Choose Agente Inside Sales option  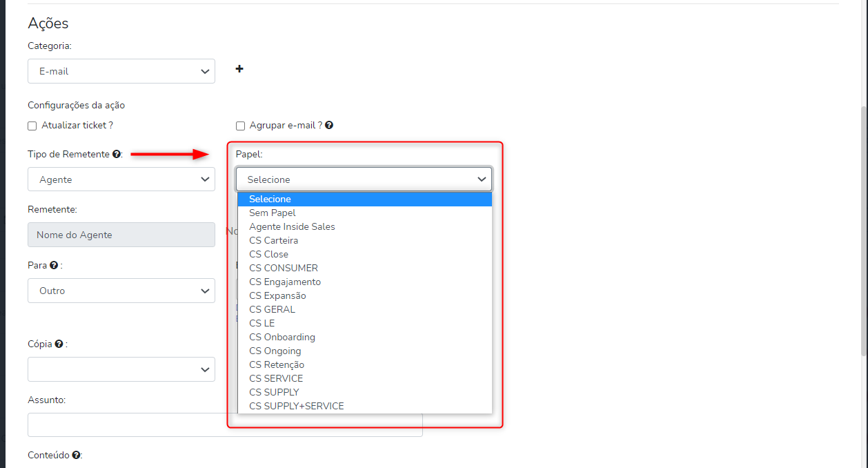coord(292,226)
